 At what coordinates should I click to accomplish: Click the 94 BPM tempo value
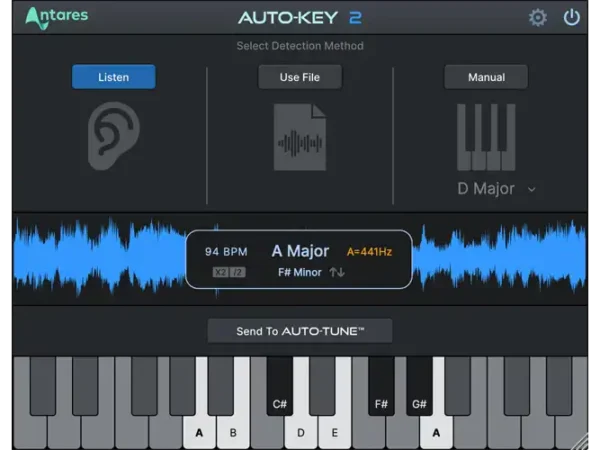(x=226, y=252)
